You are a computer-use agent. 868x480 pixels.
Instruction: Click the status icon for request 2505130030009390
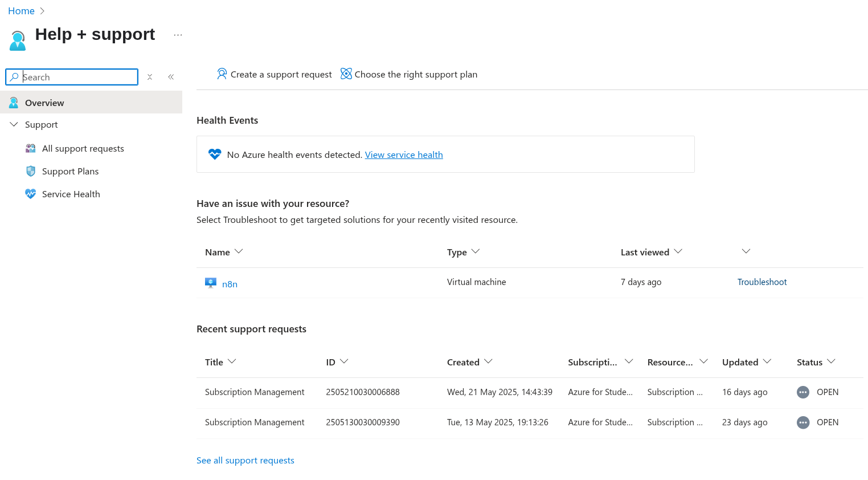click(x=803, y=422)
